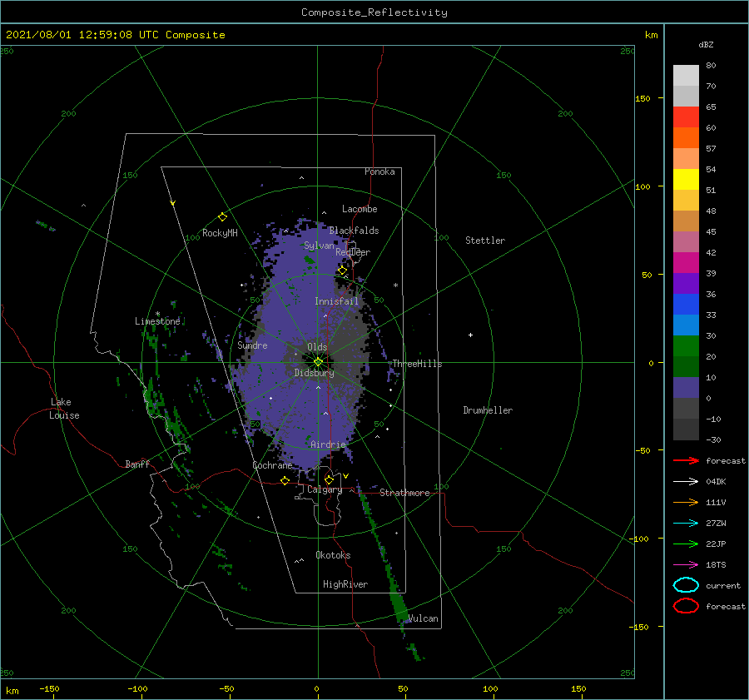Click the yellow diamond marker below Cochrane
The image size is (749, 700).
[x=285, y=481]
